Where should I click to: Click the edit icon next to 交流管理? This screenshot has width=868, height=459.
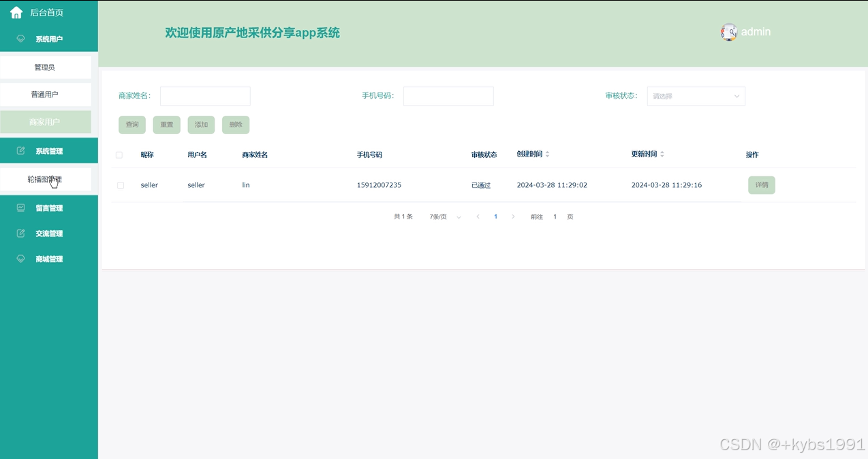pos(20,233)
